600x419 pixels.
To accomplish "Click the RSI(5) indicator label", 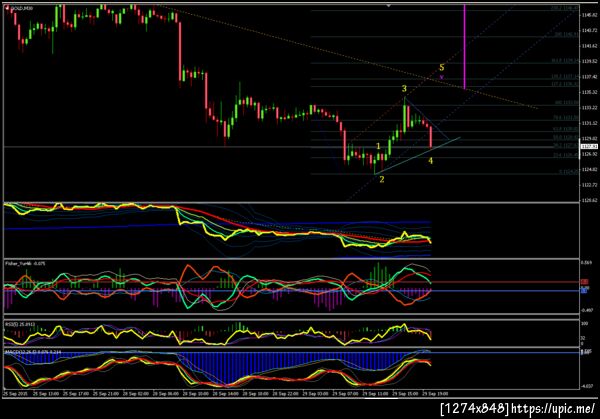I will click(20, 324).
